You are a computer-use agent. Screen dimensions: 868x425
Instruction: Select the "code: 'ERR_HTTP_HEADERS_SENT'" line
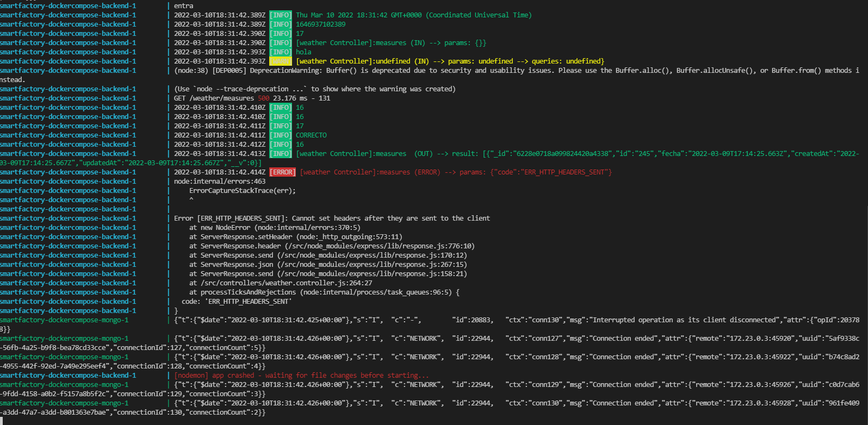(x=237, y=302)
